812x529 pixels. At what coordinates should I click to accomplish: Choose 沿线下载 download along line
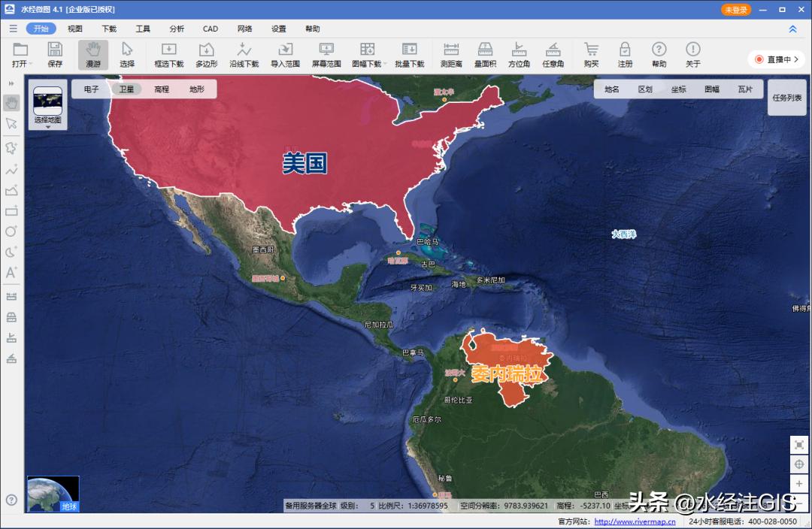(x=244, y=55)
